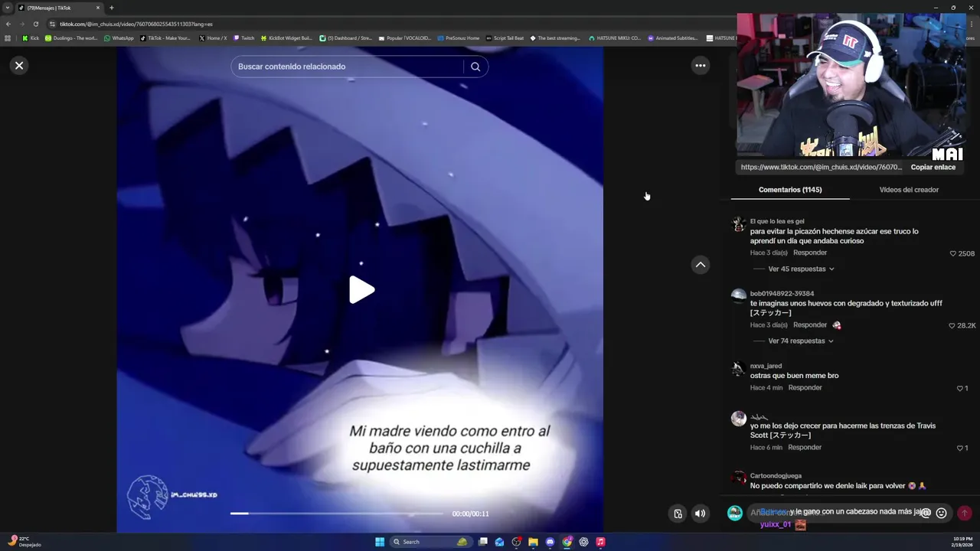Open the emoji picker in comment box
The width and height of the screenshot is (980, 551).
[x=942, y=513]
